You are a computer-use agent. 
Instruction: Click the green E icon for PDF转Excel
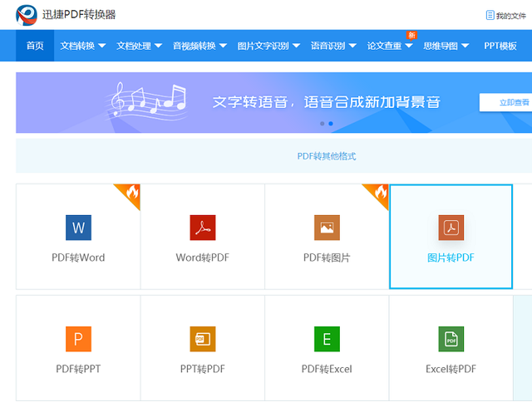coord(327,339)
